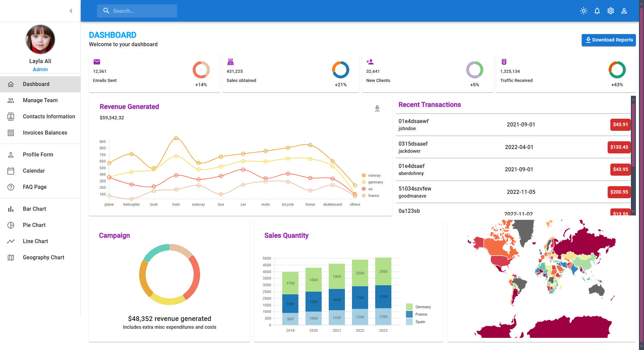
Task: Click the Manage Team people icon
Action: coord(11,100)
